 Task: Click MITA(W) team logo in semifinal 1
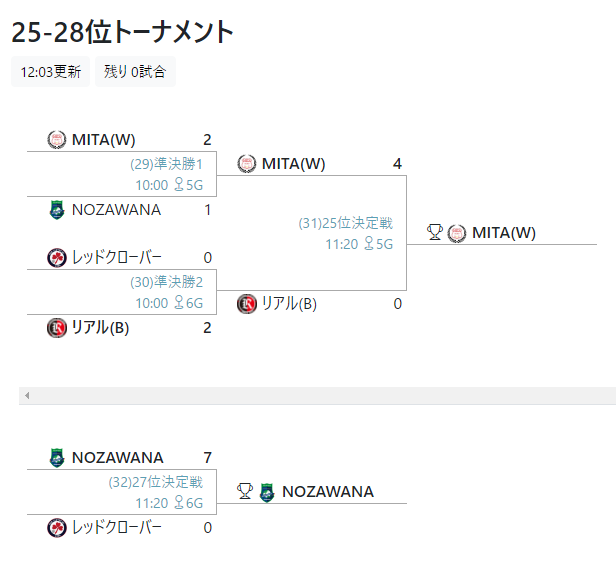[x=57, y=140]
